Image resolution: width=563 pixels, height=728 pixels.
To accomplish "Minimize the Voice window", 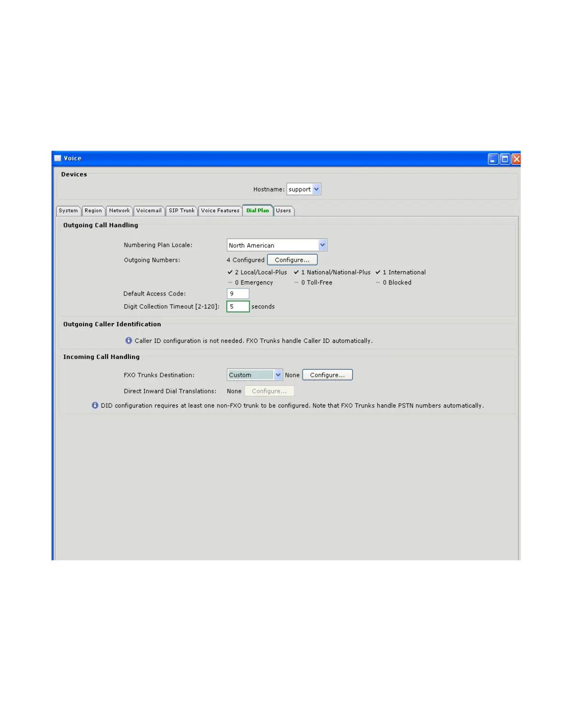I will (493, 159).
